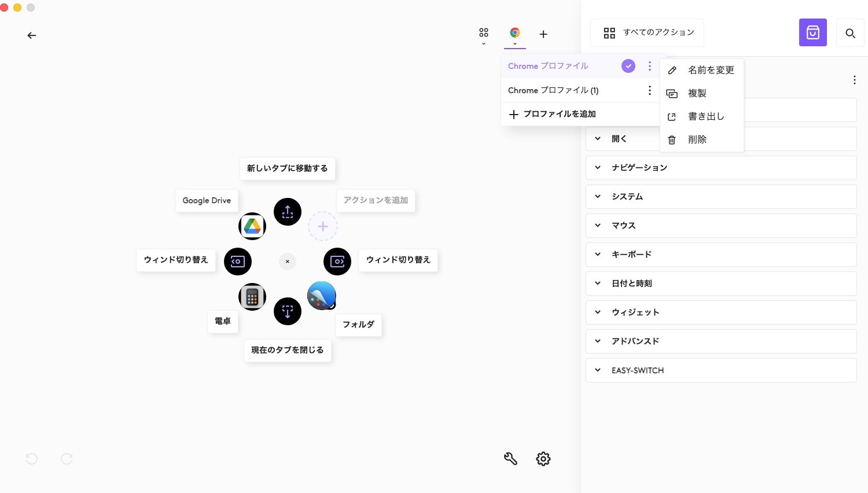The height and width of the screenshot is (493, 868).
Task: Expand the 日付と時刻 category
Action: [x=721, y=284]
